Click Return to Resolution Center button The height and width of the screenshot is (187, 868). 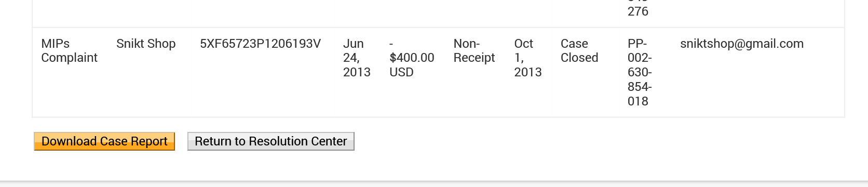271,141
